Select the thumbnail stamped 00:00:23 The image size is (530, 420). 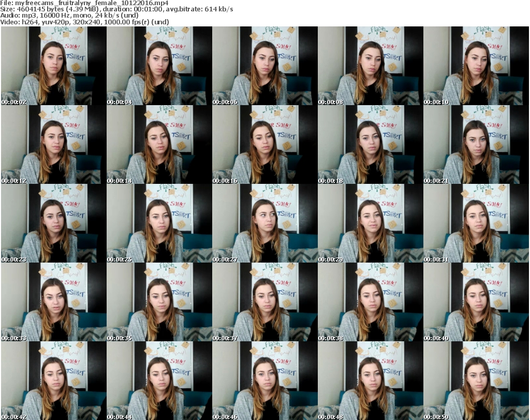coord(54,223)
